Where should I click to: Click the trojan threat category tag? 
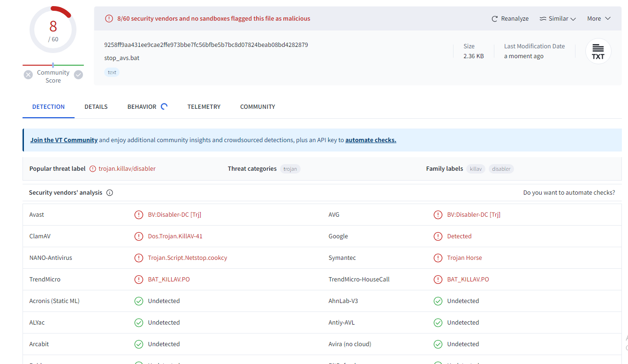290,169
